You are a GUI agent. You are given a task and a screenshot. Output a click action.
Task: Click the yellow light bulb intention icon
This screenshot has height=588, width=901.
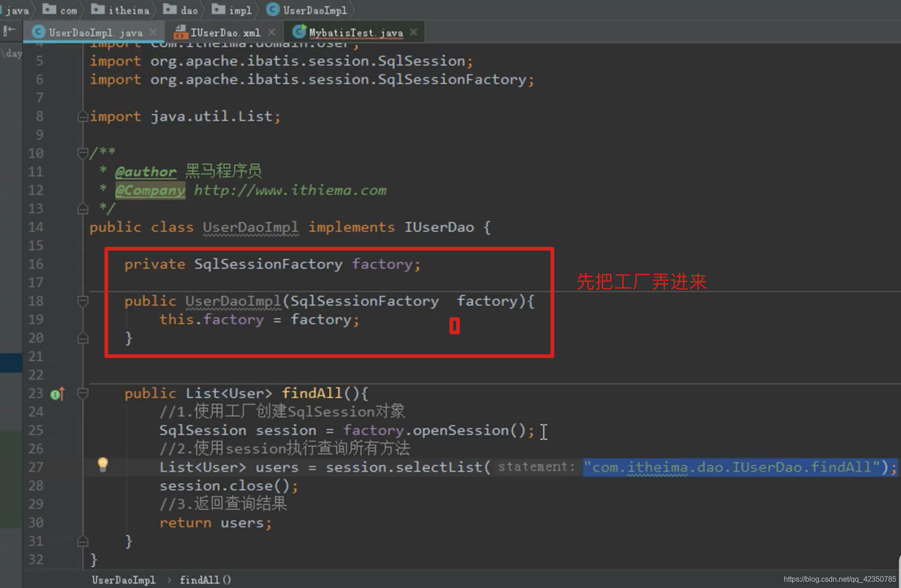click(103, 465)
